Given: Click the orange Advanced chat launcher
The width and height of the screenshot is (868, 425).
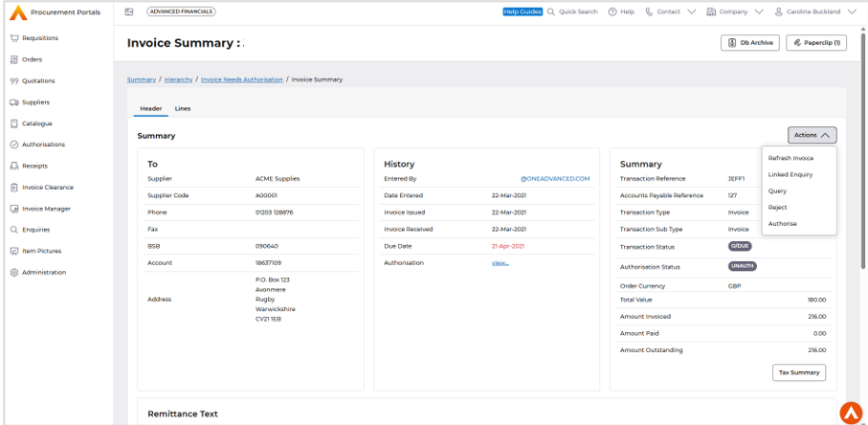Looking at the screenshot, I should tap(852, 413).
